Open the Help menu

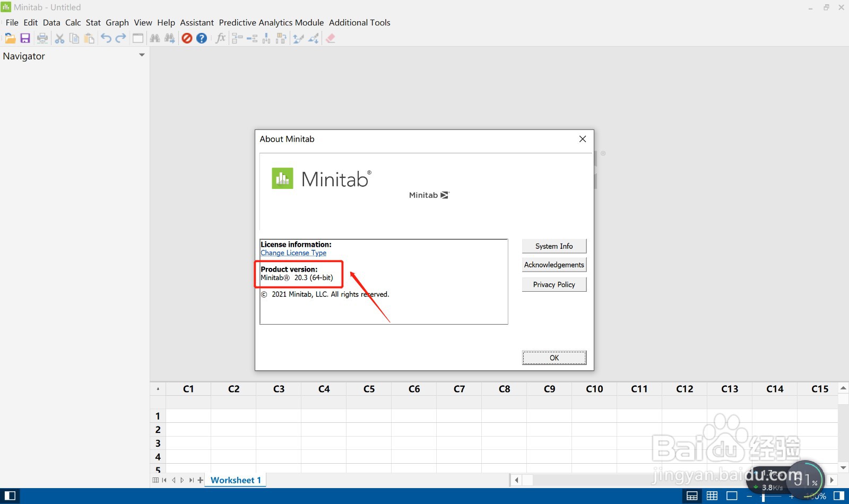click(166, 22)
